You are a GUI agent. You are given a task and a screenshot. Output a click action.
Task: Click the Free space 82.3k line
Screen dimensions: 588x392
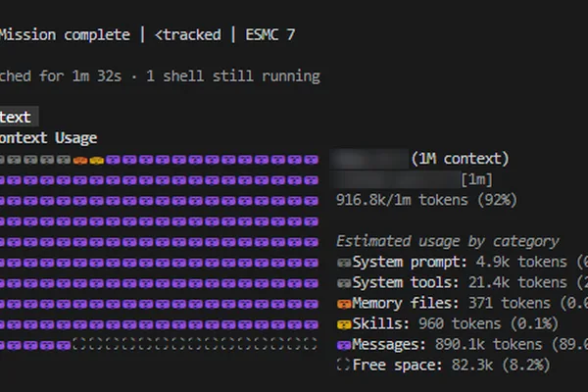tap(443, 365)
